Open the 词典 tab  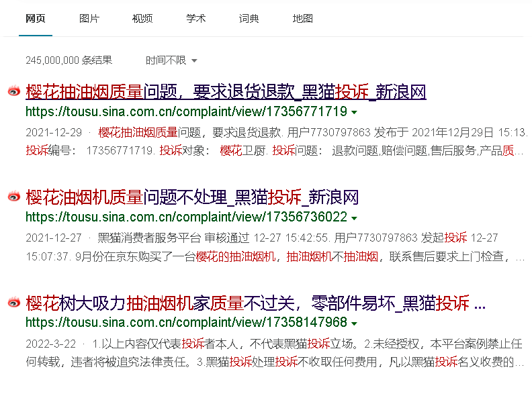click(249, 19)
